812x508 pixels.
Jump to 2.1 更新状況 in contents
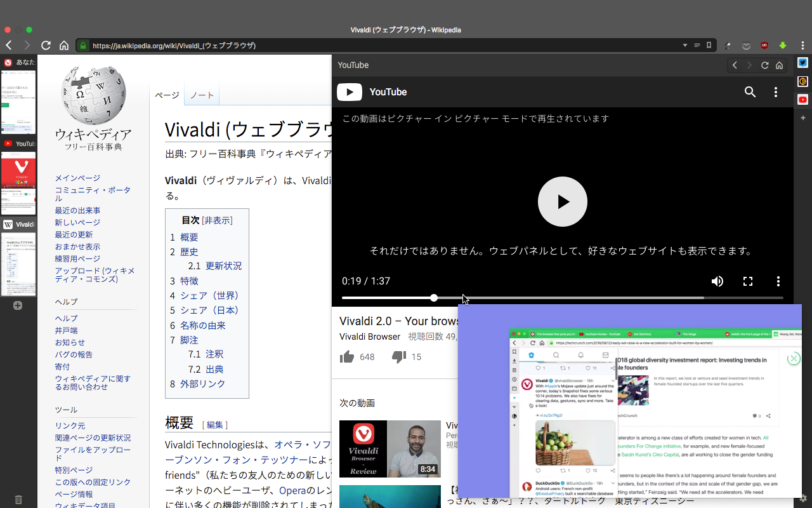pyautogui.click(x=215, y=266)
